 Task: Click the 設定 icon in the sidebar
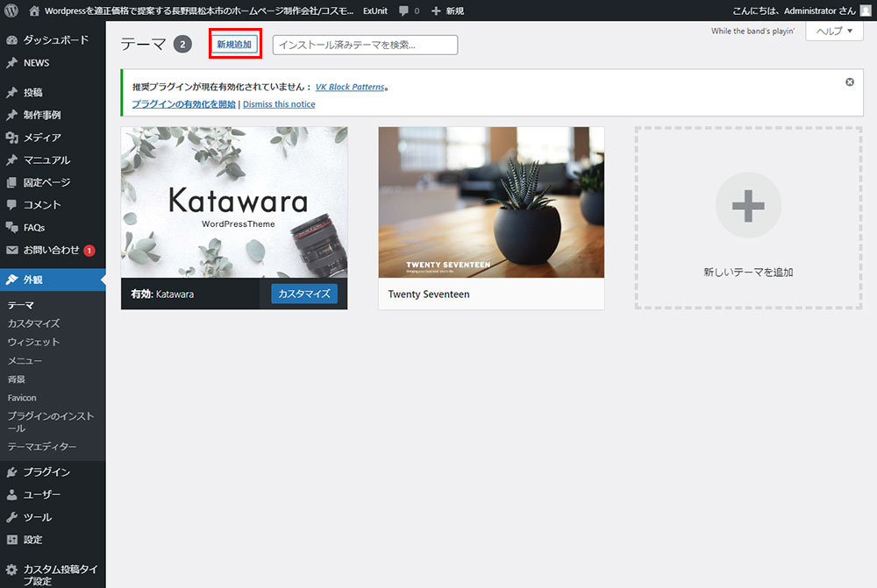tap(12, 540)
